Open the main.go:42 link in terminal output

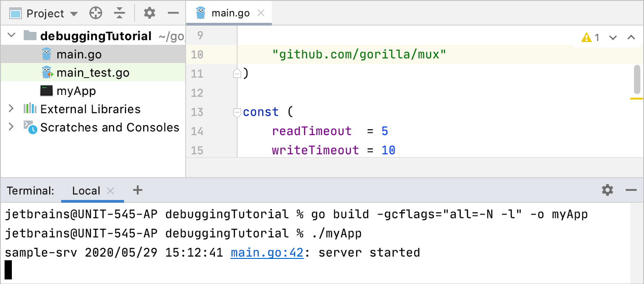(x=267, y=252)
